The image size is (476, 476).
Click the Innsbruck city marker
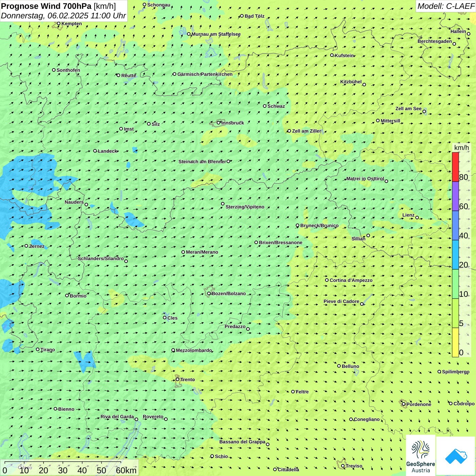[219, 123]
